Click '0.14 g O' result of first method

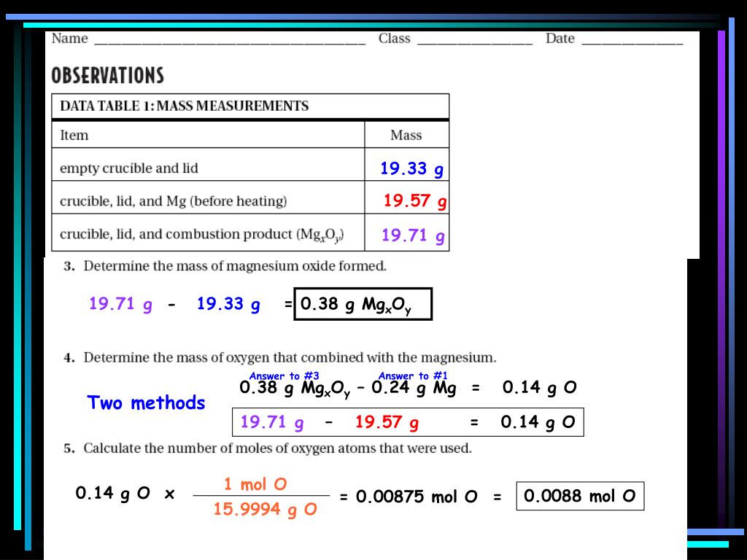pos(539,388)
